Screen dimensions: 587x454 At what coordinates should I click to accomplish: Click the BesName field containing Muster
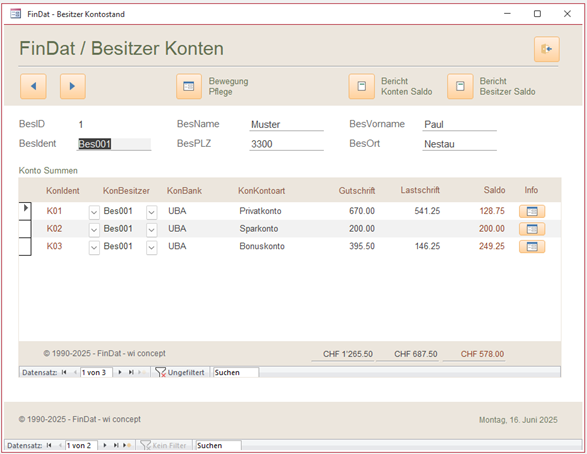point(286,124)
